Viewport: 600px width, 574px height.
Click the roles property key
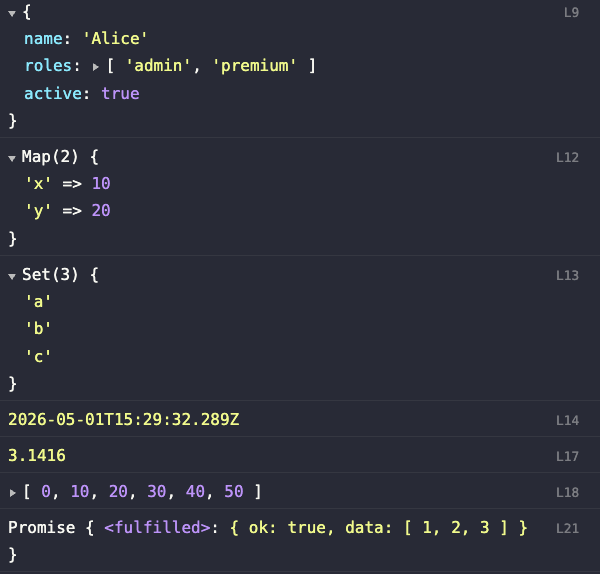[48, 66]
